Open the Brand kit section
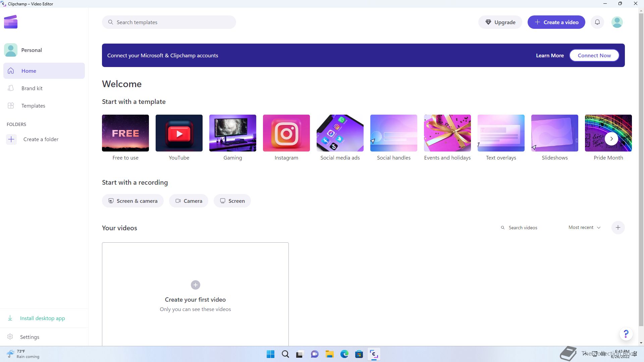Screen dimensions: 644x362 click(44, 88)
